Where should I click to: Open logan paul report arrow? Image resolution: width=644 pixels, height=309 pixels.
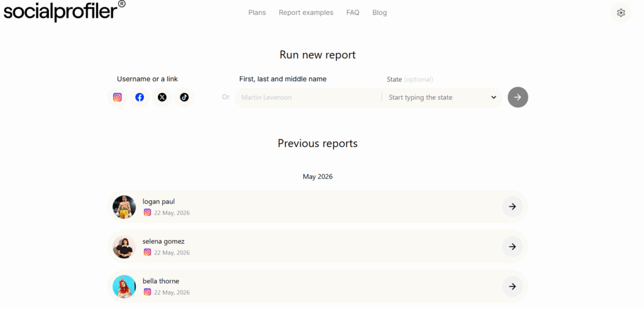click(x=512, y=207)
